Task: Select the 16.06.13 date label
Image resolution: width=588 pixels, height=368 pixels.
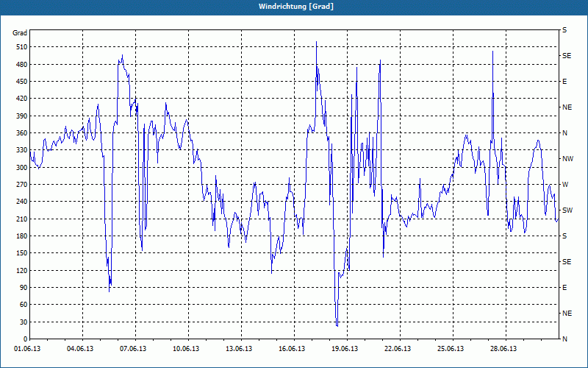Action: [292, 349]
